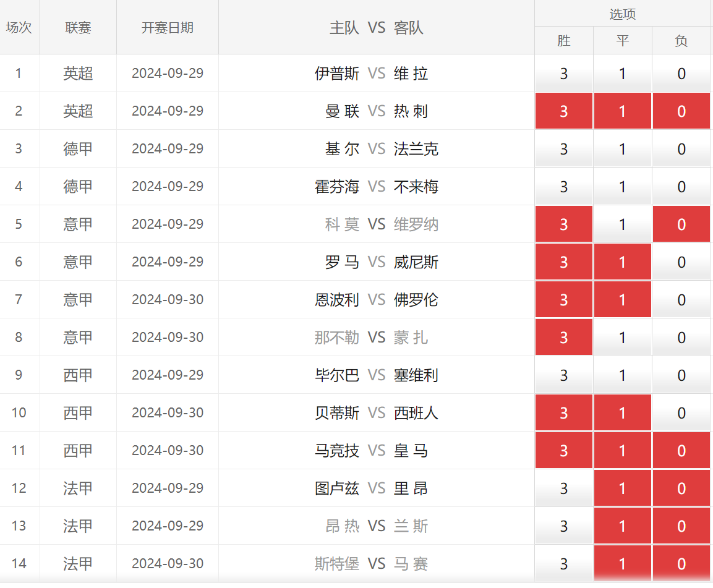
Task: Select loss (0) for 恩波利 VS 佛罗伦
Action: point(681,300)
